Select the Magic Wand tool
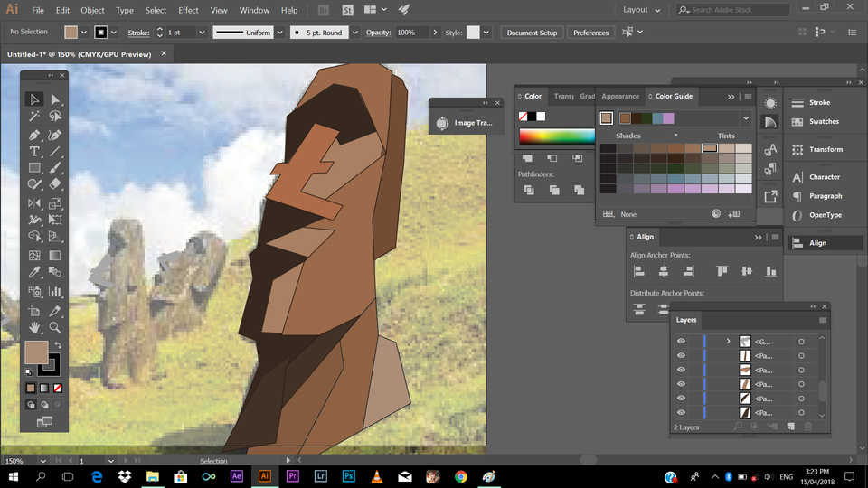 click(34, 117)
